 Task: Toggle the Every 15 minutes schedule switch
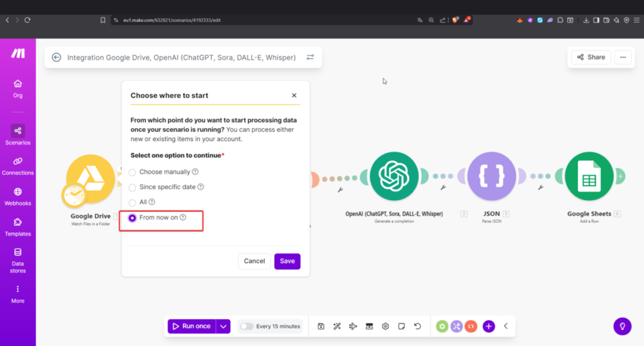(247, 326)
